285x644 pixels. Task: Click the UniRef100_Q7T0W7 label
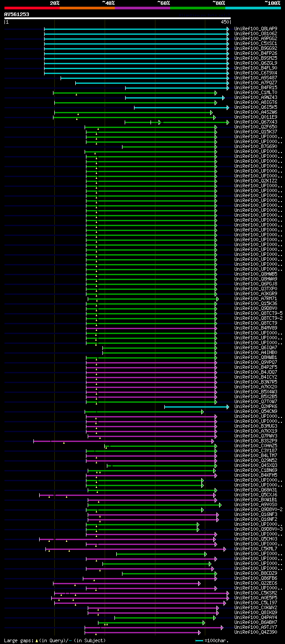(256, 402)
